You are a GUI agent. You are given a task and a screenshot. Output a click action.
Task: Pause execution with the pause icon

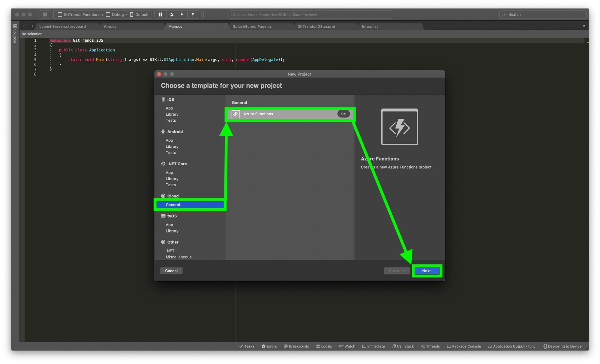point(160,14)
